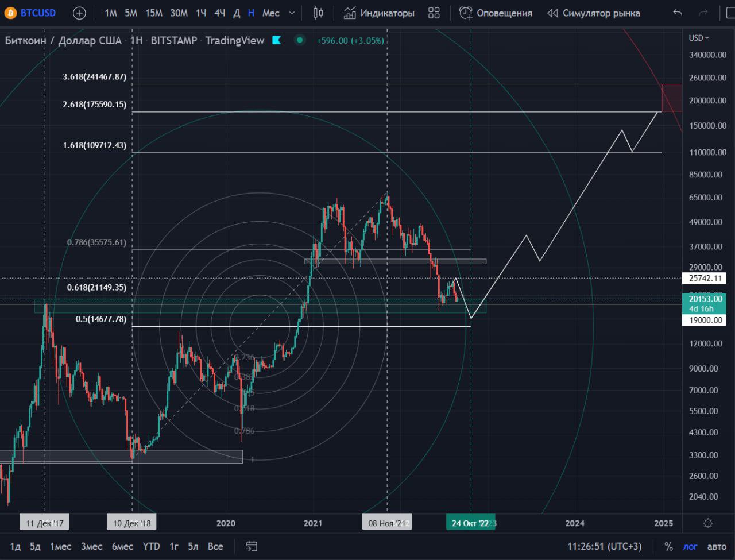The width and height of the screenshot is (735, 560).
Task: Click the 0.618(21149.35) Fibonacci level label
Action: pos(96,287)
